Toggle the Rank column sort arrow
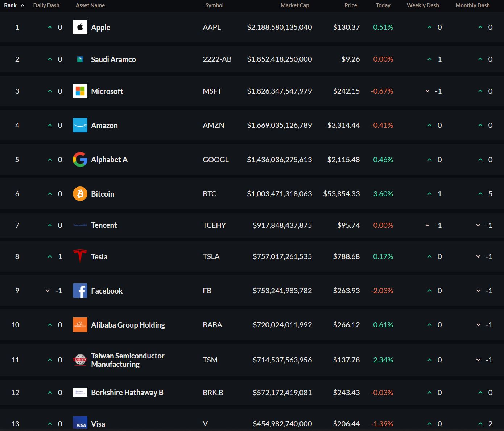This screenshot has height=431, width=504. click(23, 5)
